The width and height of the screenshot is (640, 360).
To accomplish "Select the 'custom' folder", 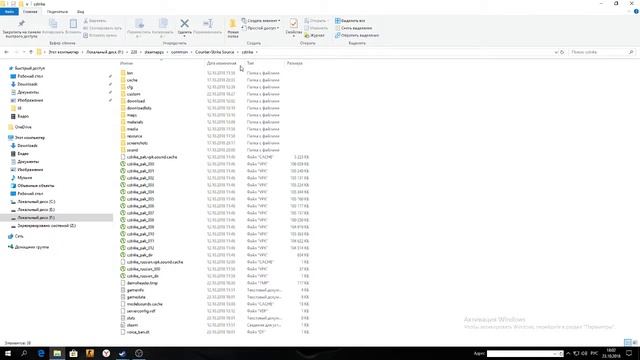I will [133, 94].
